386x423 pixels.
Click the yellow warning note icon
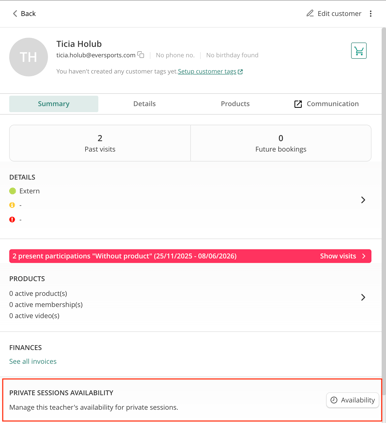[12, 205]
